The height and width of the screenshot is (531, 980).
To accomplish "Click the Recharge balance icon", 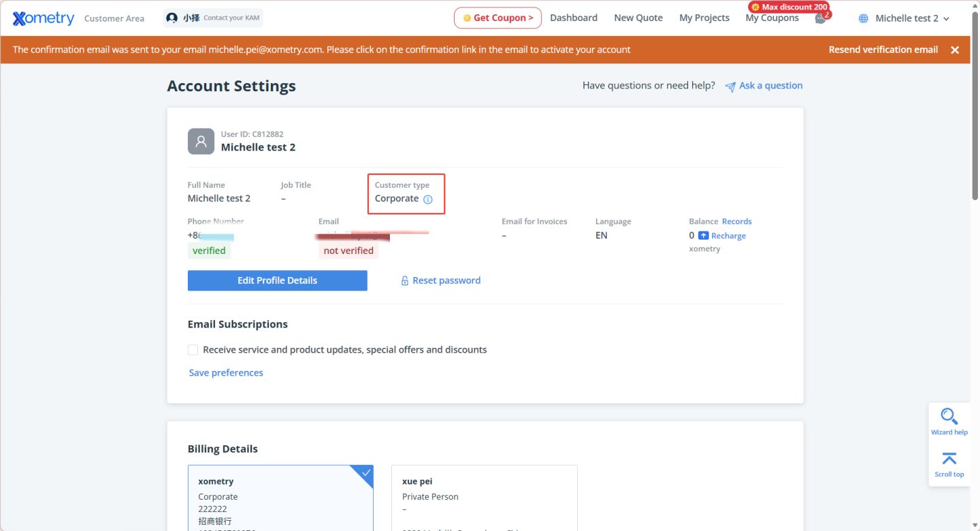I will coord(704,236).
